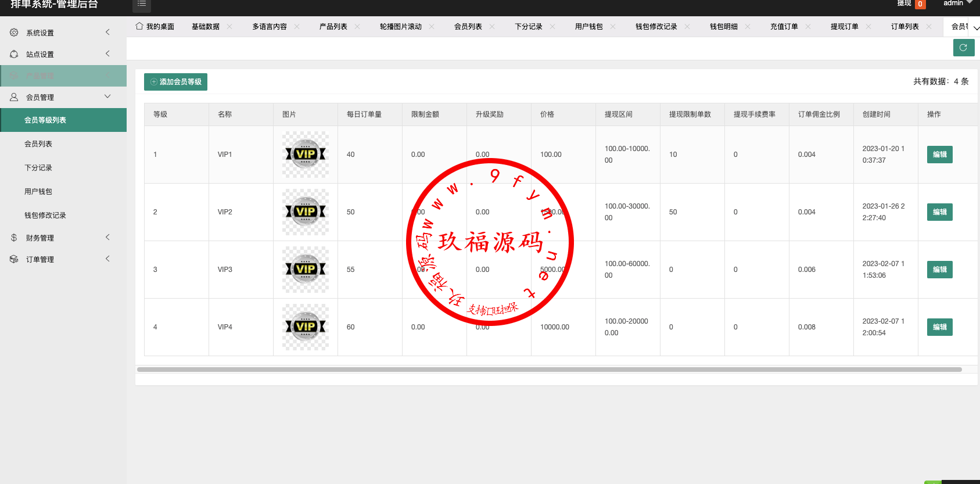Open the VIP3 badge image

[x=306, y=270]
